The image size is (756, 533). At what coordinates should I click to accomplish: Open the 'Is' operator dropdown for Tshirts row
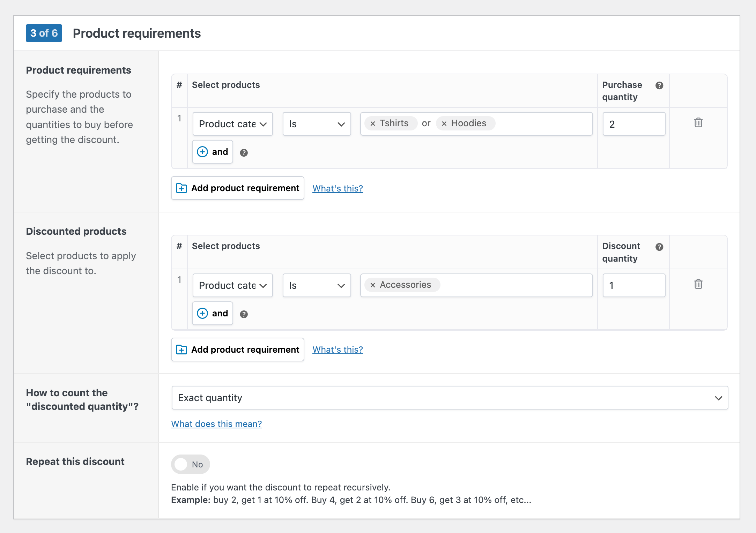317,124
